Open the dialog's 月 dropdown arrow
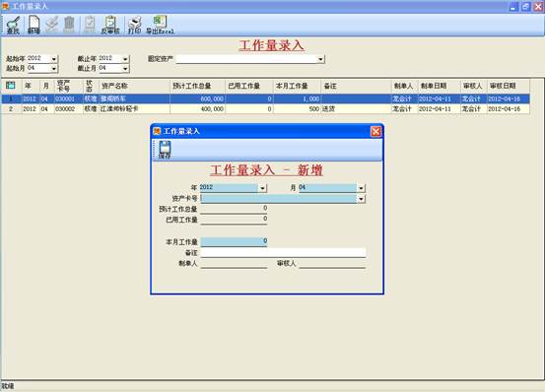This screenshot has height=392, width=545. click(x=361, y=188)
